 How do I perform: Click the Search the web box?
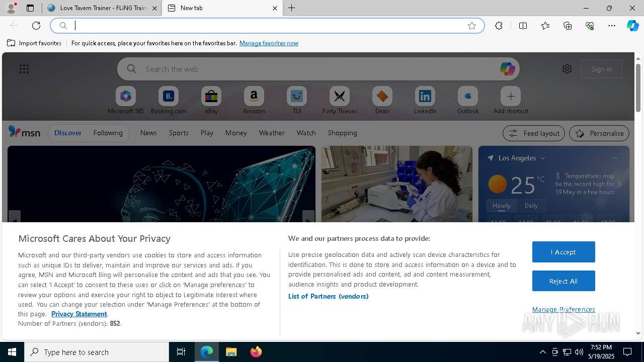[318, 69]
